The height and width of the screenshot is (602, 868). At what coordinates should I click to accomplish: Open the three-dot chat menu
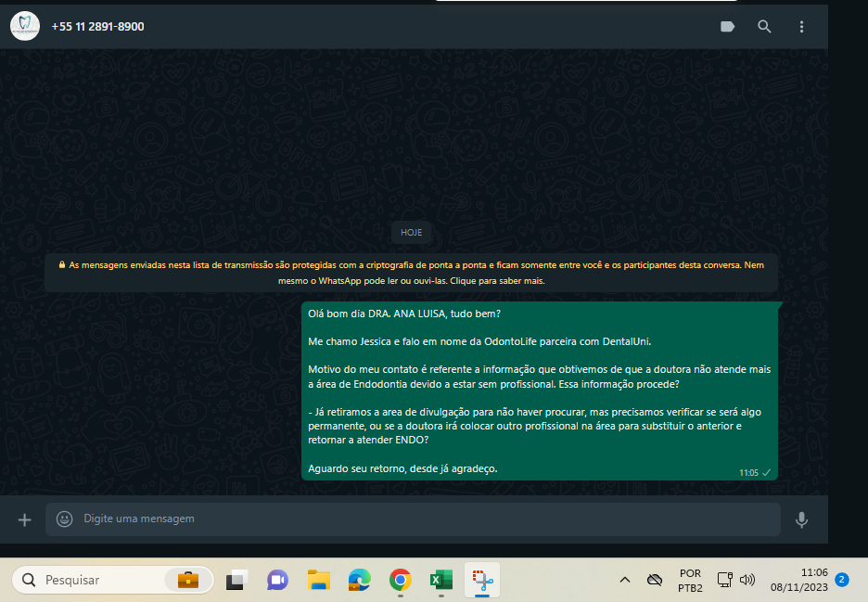801,27
